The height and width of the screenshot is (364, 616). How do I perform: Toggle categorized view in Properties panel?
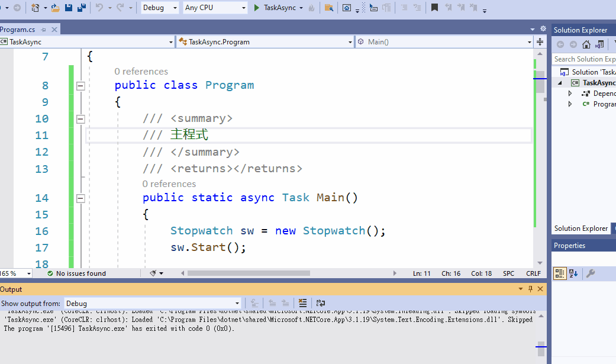pos(559,273)
